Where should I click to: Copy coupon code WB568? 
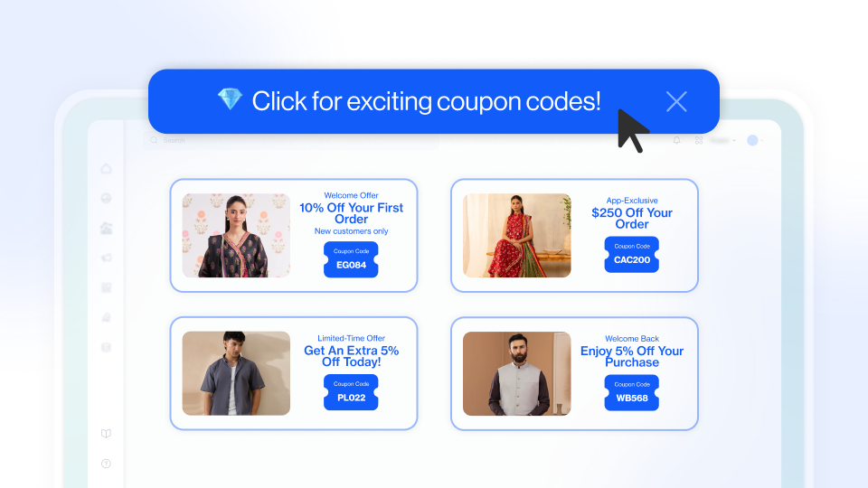632,393
